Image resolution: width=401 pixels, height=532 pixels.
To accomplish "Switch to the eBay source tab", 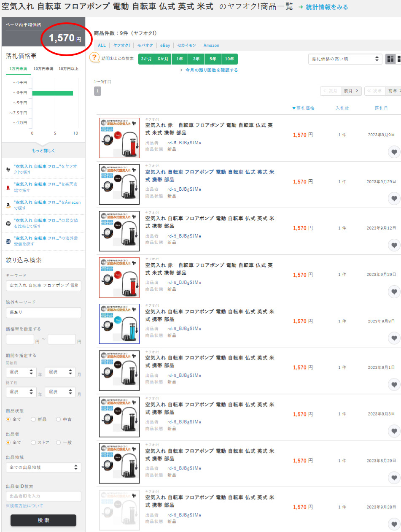I will [x=164, y=45].
